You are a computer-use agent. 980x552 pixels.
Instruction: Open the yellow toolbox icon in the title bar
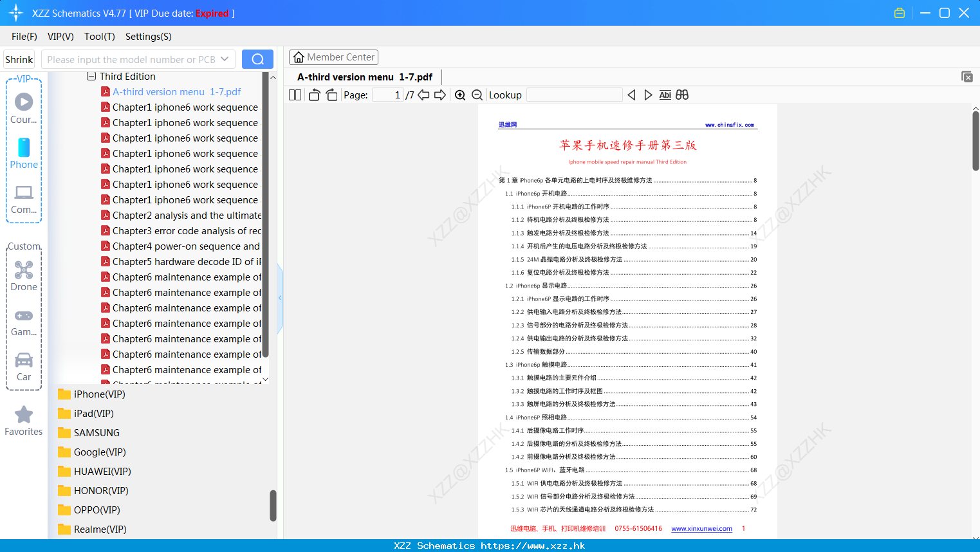pyautogui.click(x=900, y=13)
